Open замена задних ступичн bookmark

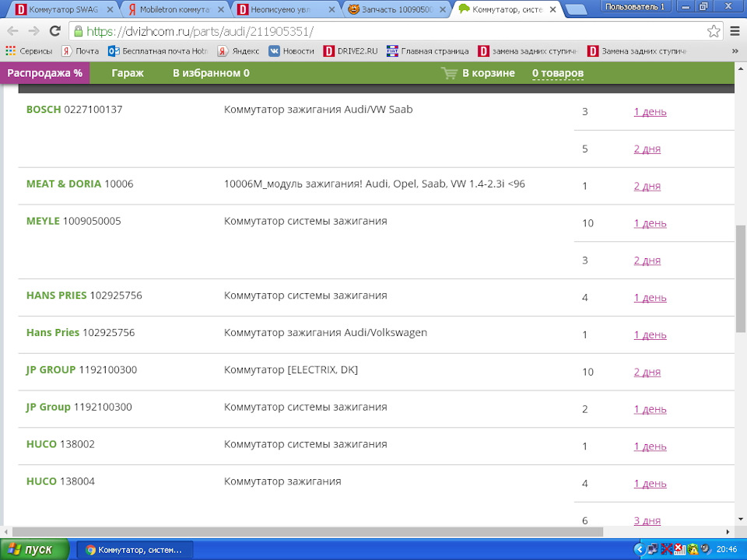coord(528,51)
